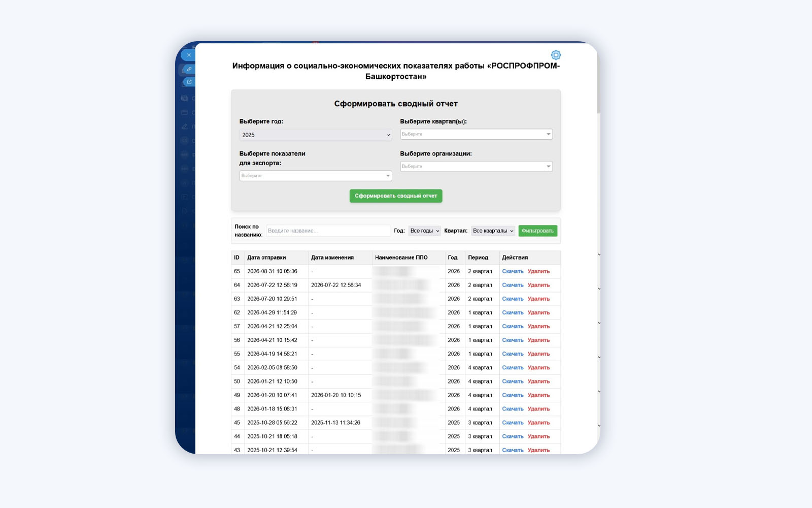Screen dimensions: 812x508
Task: Delete report with ID 63
Action: (x=538, y=299)
